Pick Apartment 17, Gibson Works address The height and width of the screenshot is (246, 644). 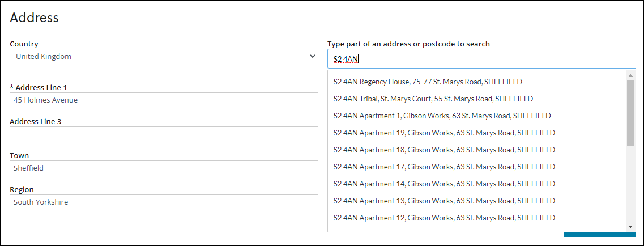pyautogui.click(x=444, y=167)
